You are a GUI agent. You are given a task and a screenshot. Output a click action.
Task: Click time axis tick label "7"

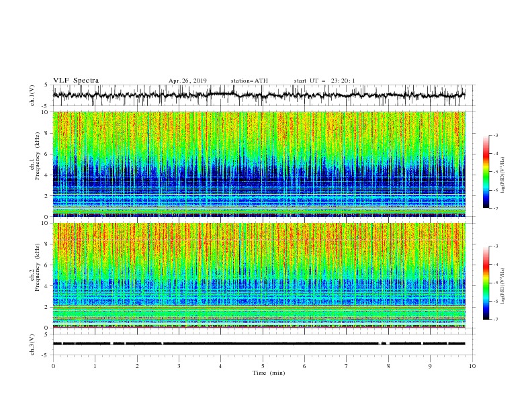(x=347, y=366)
